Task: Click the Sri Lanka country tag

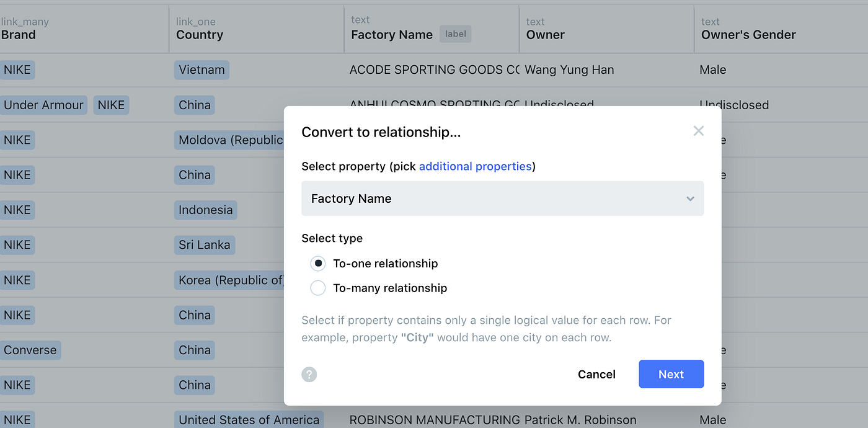Action: pos(204,245)
